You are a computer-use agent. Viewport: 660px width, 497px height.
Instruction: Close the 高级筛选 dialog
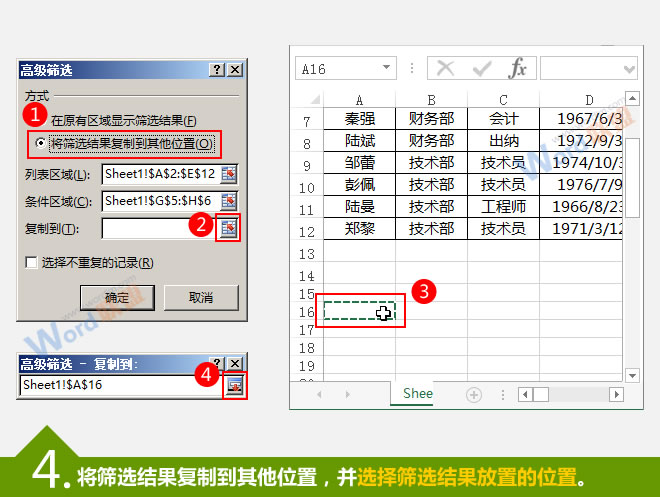pyautogui.click(x=235, y=69)
